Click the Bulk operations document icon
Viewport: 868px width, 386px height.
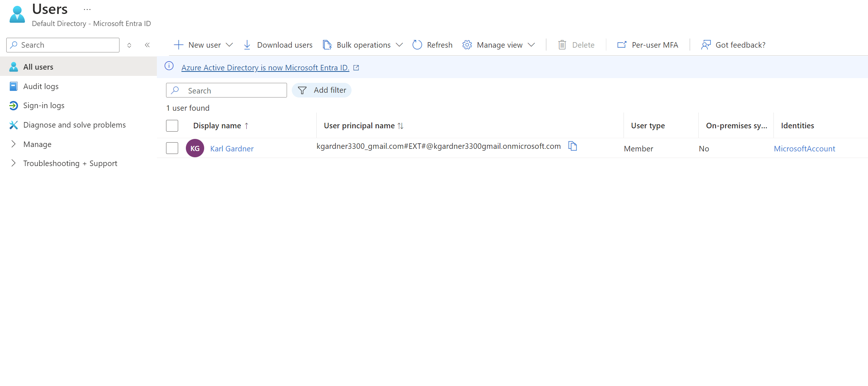327,45
